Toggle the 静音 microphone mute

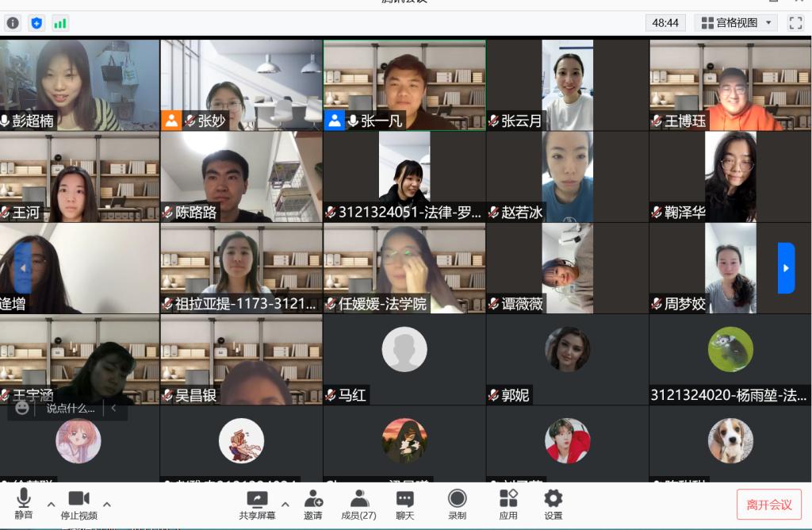[x=24, y=504]
